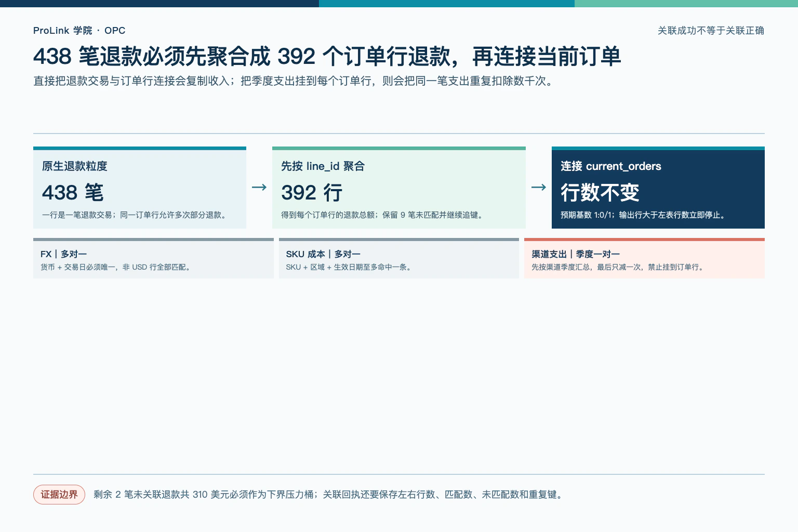Click the heading "渠道支出 | 季度一对一"
Viewport: 798px width, 532px height.
click(576, 254)
